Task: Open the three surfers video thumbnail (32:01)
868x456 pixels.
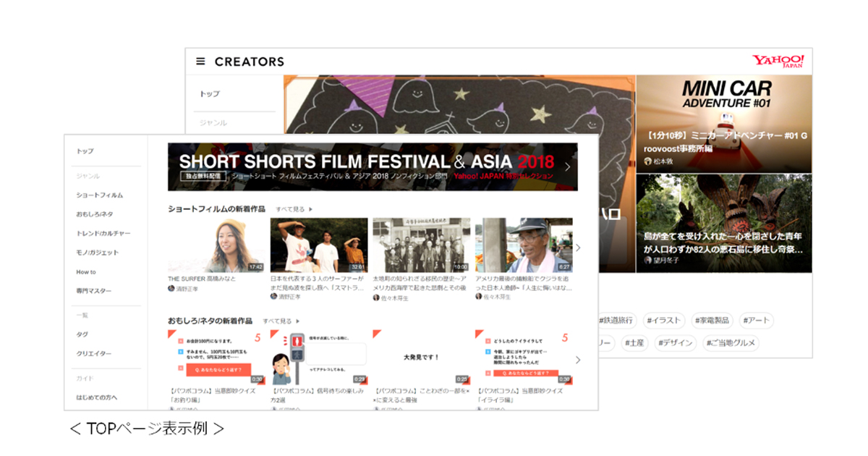Action: click(x=318, y=245)
